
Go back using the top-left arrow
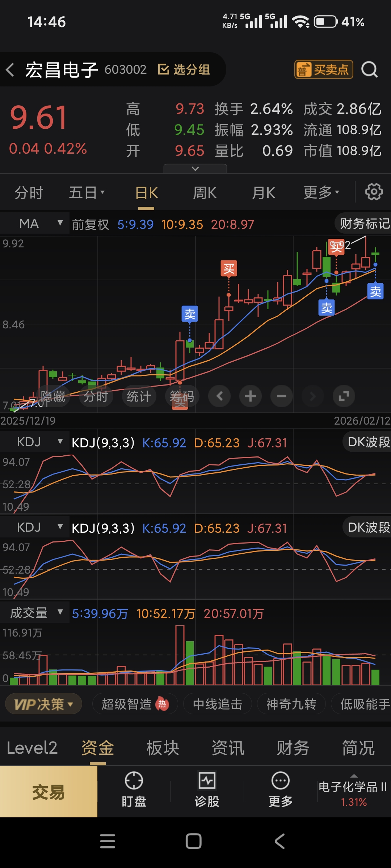tap(10, 69)
